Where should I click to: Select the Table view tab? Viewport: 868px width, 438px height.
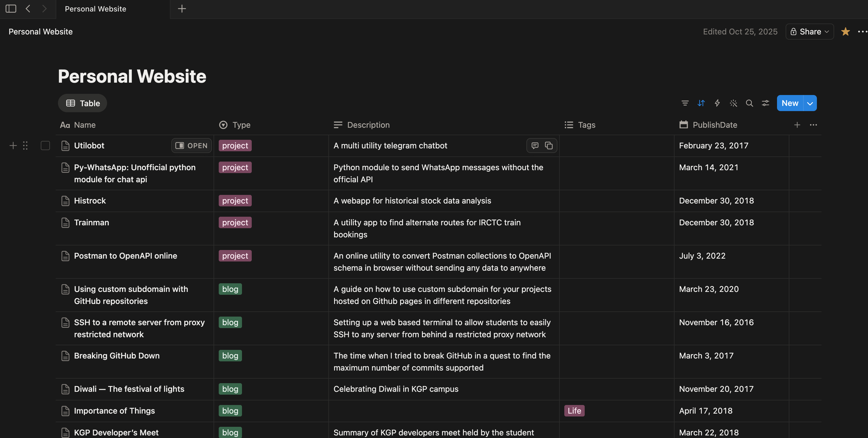coord(83,103)
